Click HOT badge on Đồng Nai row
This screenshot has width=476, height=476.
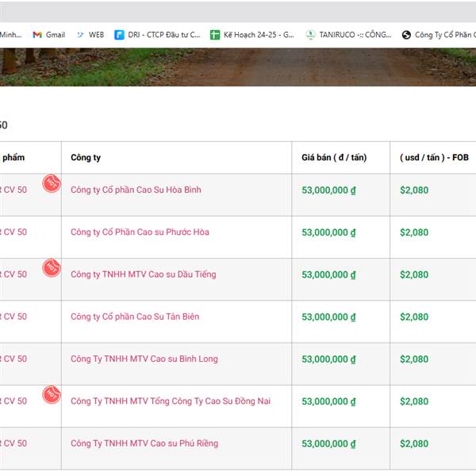(52, 394)
